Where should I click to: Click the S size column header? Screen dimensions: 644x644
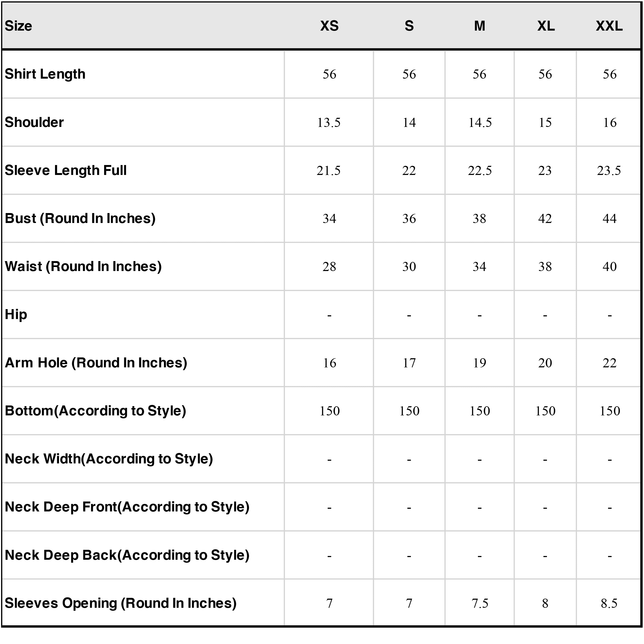409,26
